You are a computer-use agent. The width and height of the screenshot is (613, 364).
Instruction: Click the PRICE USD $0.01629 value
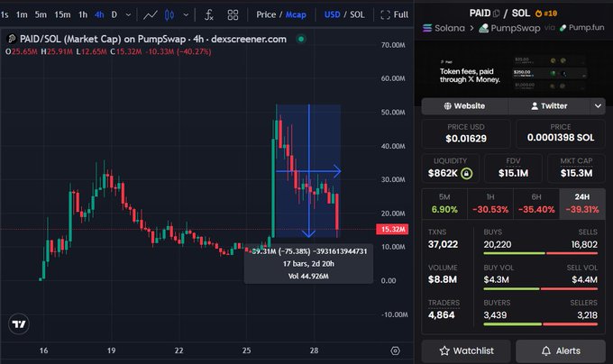[466, 139]
